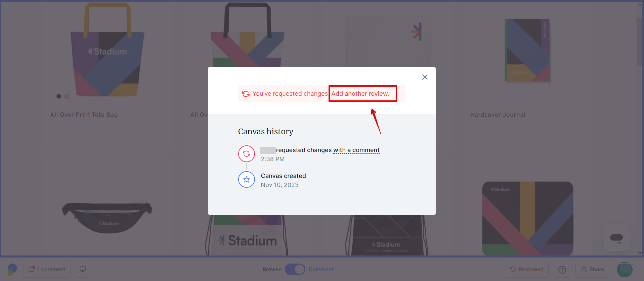
Task: Click the app logo in bottom bar
Action: pos(12,269)
